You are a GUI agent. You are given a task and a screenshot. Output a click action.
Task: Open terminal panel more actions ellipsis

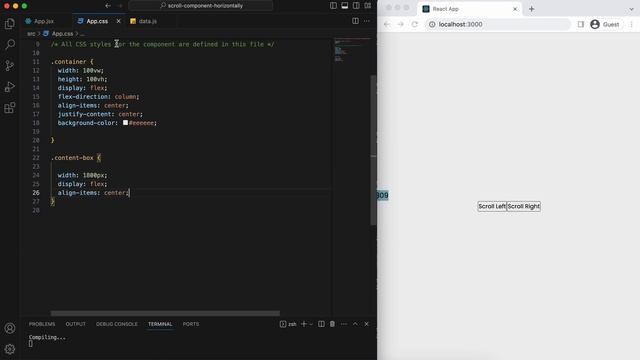tap(344, 324)
